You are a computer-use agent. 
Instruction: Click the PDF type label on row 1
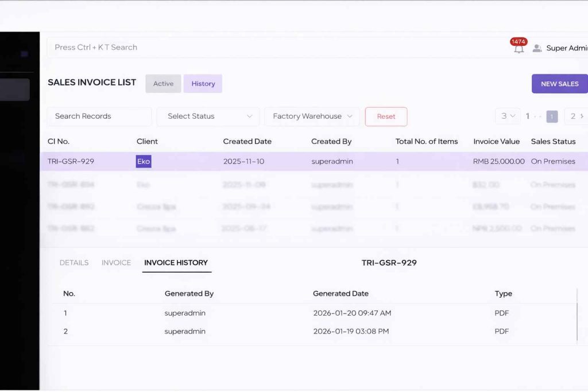(501, 313)
